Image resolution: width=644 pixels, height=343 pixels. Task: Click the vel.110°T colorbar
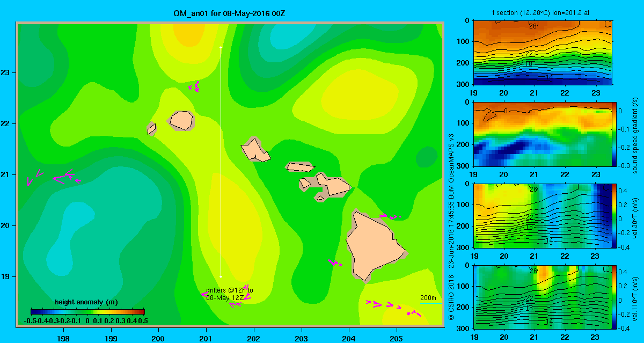(x=614, y=297)
